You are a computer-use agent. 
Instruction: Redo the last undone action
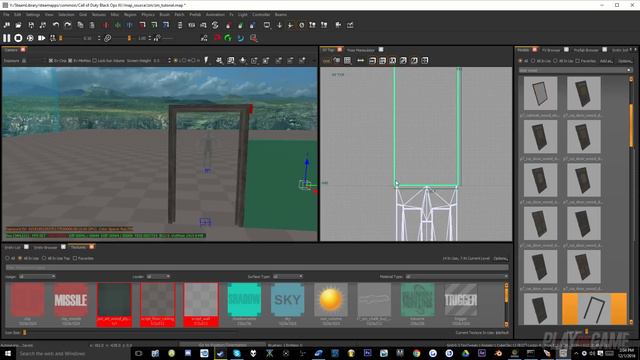coord(68,25)
